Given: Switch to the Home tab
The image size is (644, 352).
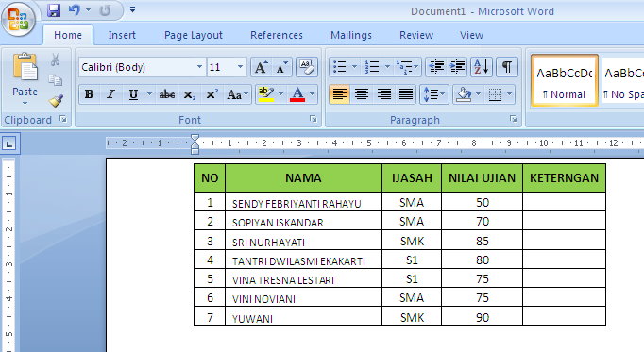Looking at the screenshot, I should pyautogui.click(x=68, y=35).
